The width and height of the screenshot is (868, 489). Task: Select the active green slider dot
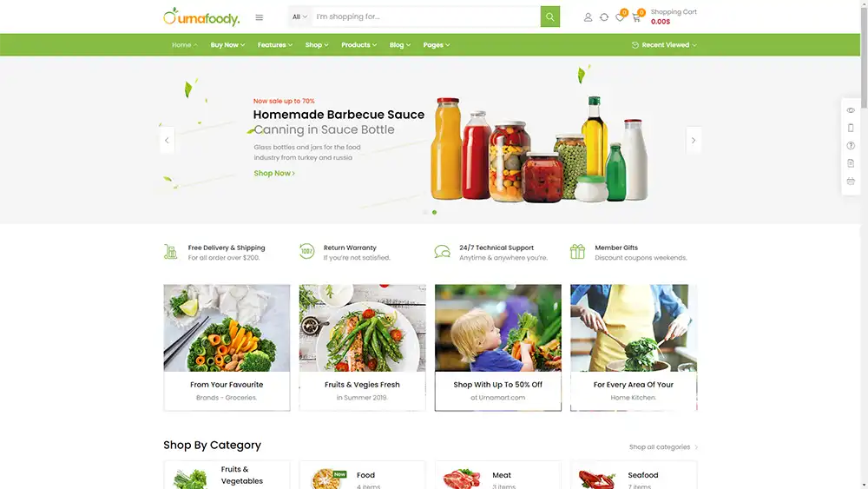pyautogui.click(x=435, y=212)
